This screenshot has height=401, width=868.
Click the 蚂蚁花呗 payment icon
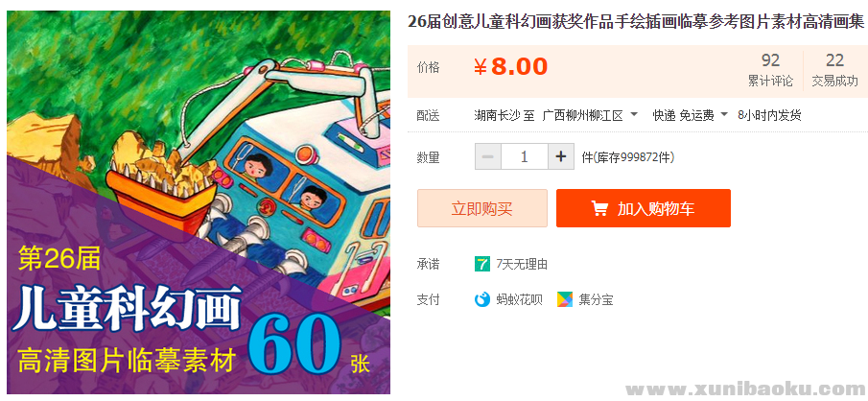(x=482, y=299)
